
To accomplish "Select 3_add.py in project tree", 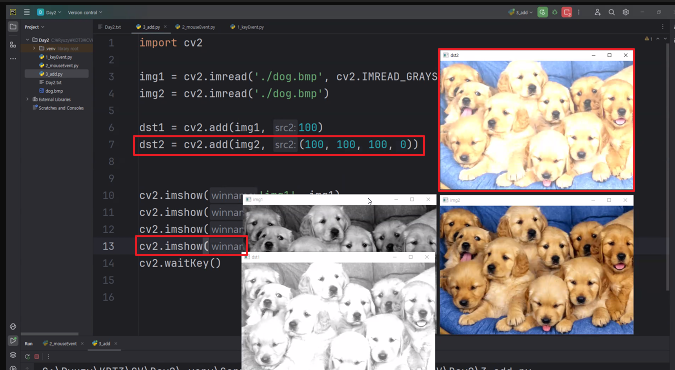I will [x=51, y=74].
